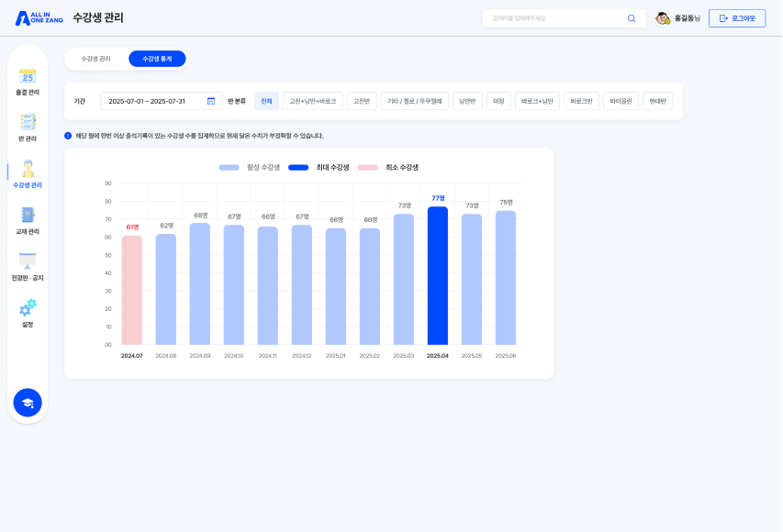Screen dimensions: 783x532
Task: Open 전광판 · 공지 board icon in sidebar
Action: 28,261
